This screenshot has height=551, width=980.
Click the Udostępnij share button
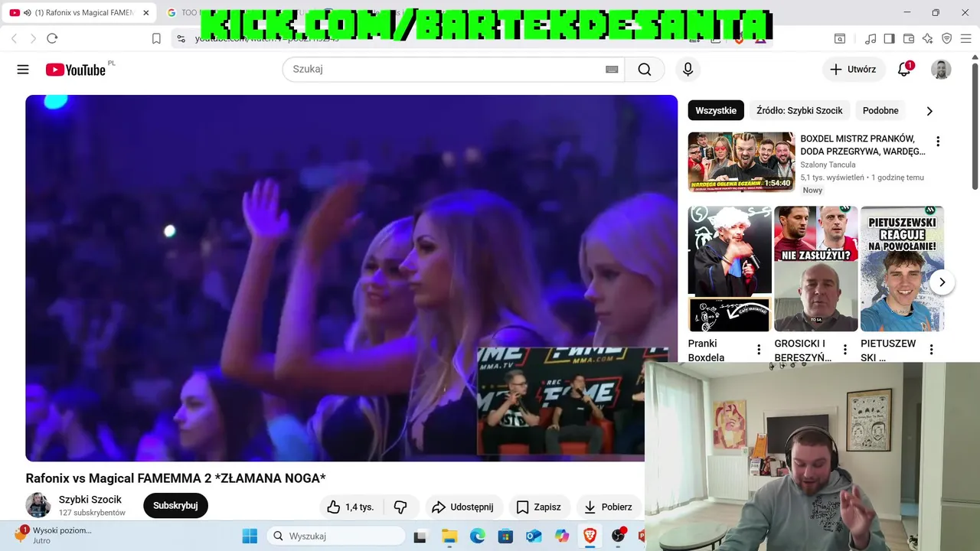click(x=462, y=507)
